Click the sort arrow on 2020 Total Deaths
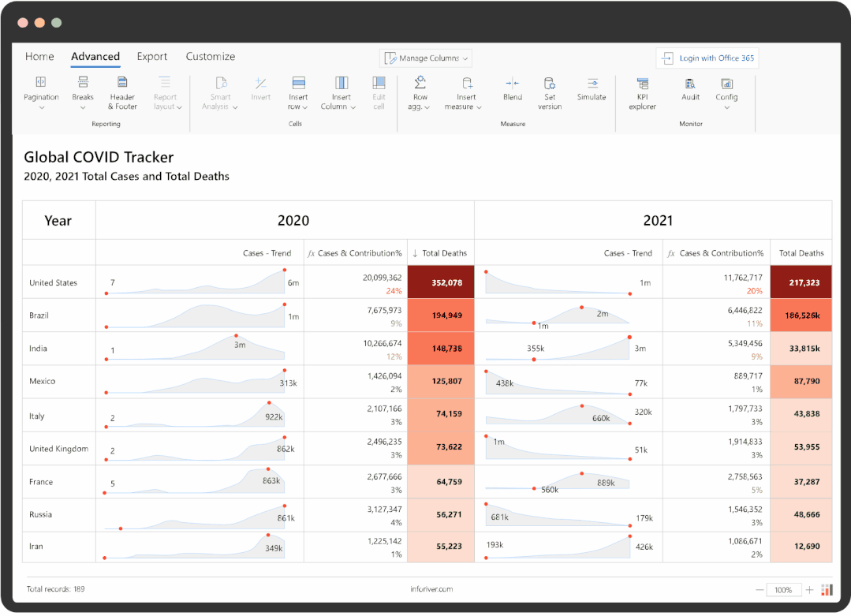This screenshot has width=851, height=616. tap(415, 253)
